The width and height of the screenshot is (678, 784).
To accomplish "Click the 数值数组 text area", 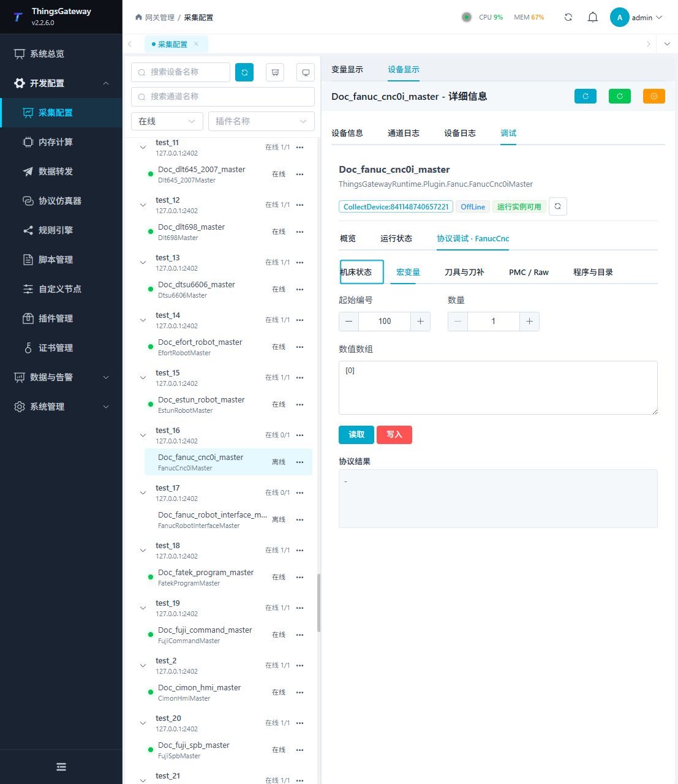I will click(x=498, y=388).
